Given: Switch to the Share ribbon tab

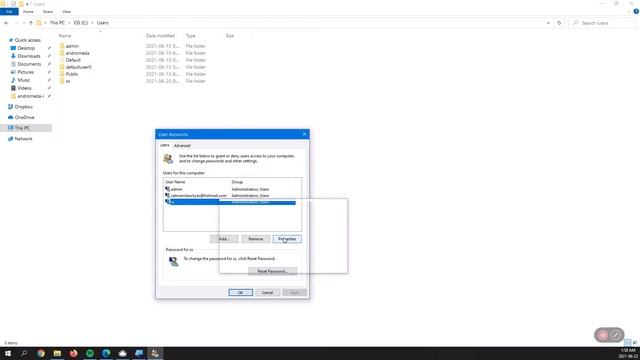Looking at the screenshot, I should click(48, 11).
